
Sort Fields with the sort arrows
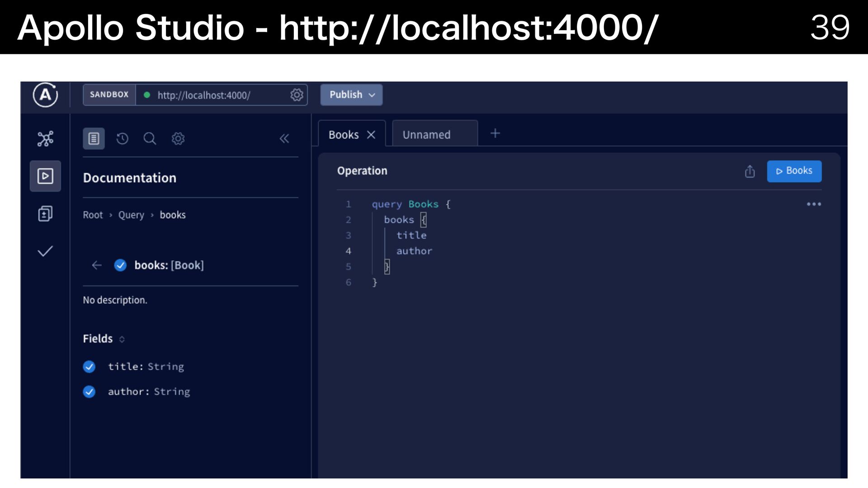coord(122,339)
